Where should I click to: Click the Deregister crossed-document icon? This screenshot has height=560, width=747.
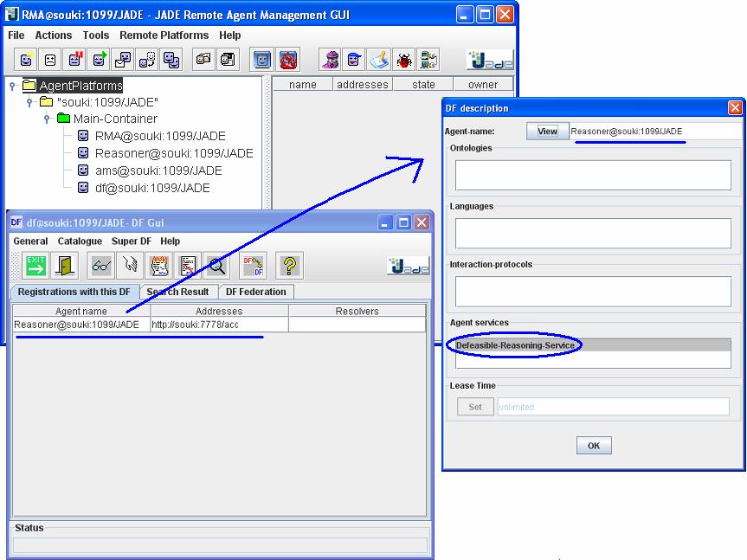[x=188, y=265]
